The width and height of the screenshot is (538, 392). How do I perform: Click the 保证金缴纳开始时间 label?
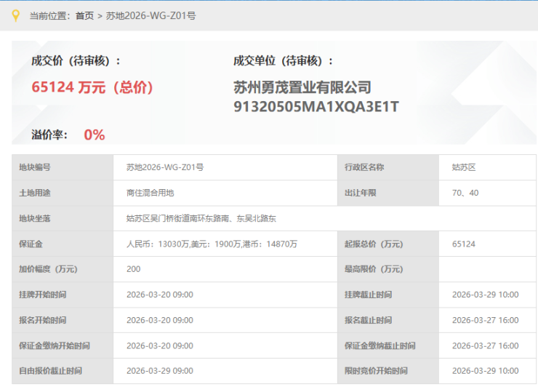click(55, 345)
